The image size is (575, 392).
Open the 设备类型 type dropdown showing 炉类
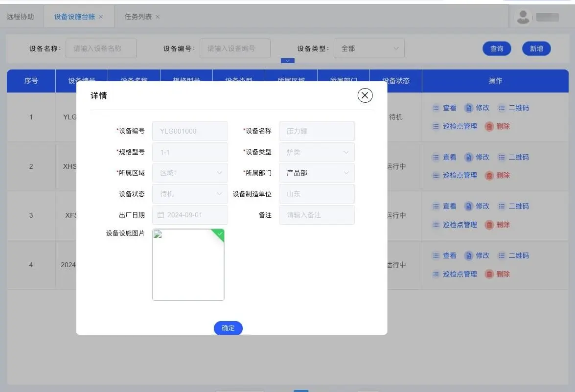click(x=316, y=152)
